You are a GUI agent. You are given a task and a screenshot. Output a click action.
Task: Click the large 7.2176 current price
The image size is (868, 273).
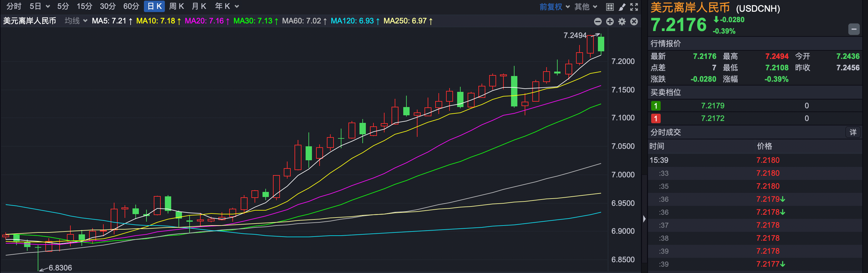[x=678, y=25]
